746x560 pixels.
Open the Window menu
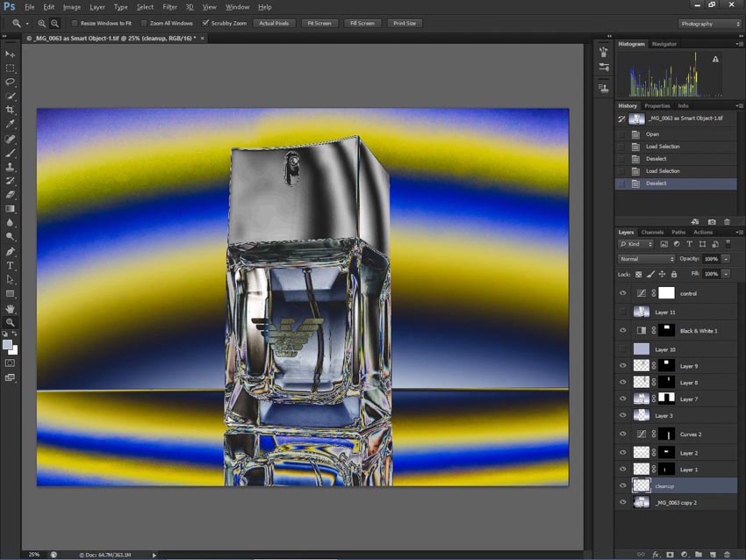point(238,7)
